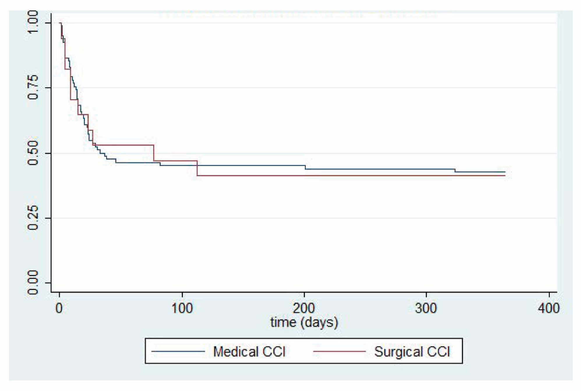The image size is (581, 392).
Task: Click the 0 tick label on x-axis
Action: tap(59, 308)
